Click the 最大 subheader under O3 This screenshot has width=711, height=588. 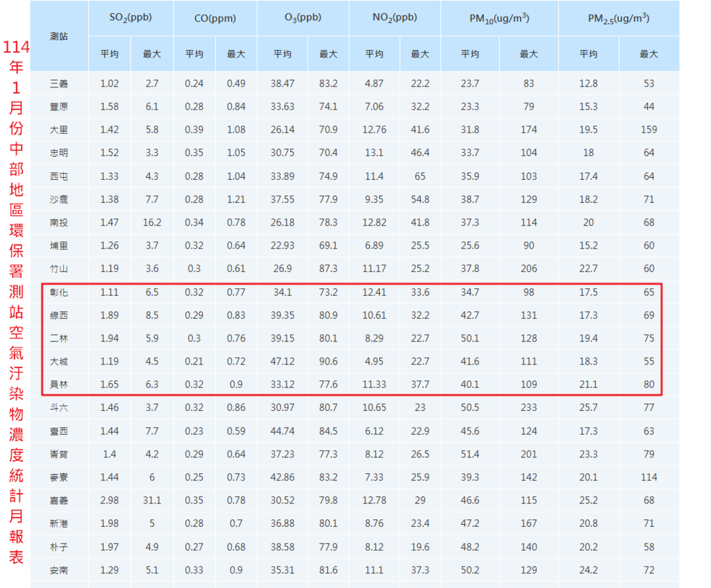point(328,54)
